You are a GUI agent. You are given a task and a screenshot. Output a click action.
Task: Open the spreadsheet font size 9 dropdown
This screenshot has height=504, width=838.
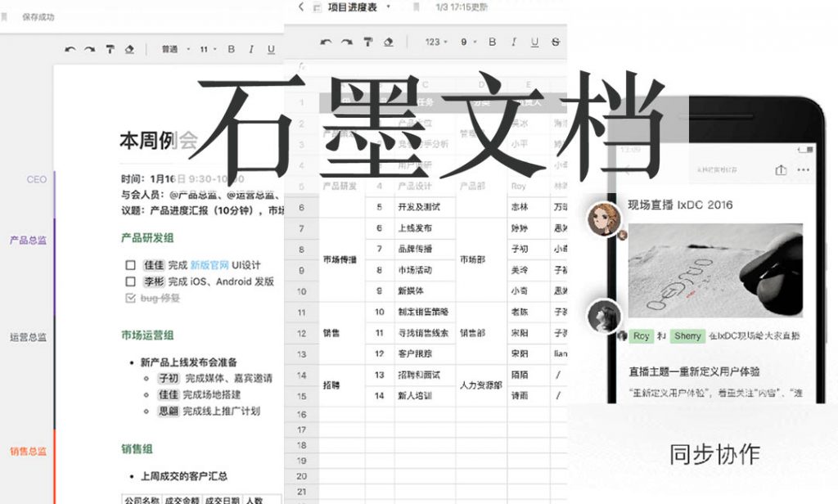pyautogui.click(x=468, y=42)
